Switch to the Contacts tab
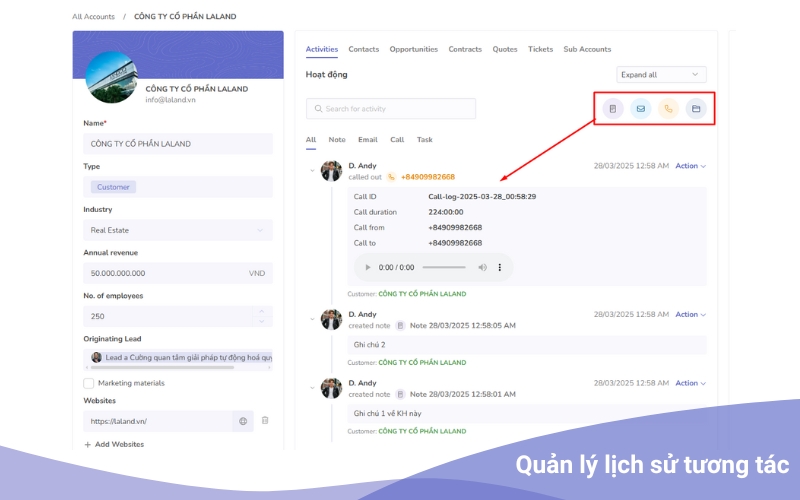Image resolution: width=800 pixels, height=500 pixels. pyautogui.click(x=363, y=49)
